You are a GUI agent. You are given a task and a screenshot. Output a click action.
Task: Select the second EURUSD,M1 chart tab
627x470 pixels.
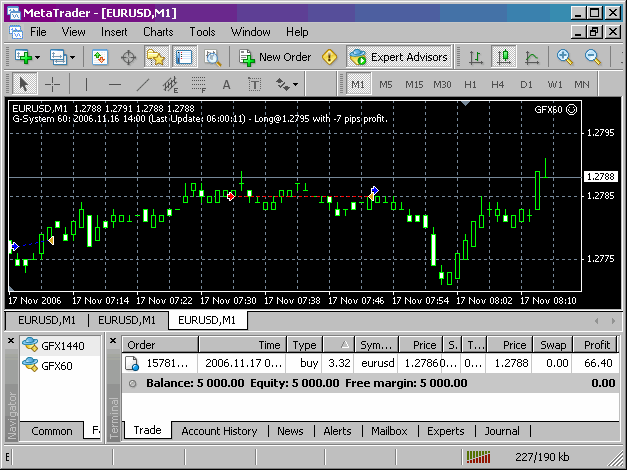pyautogui.click(x=127, y=320)
